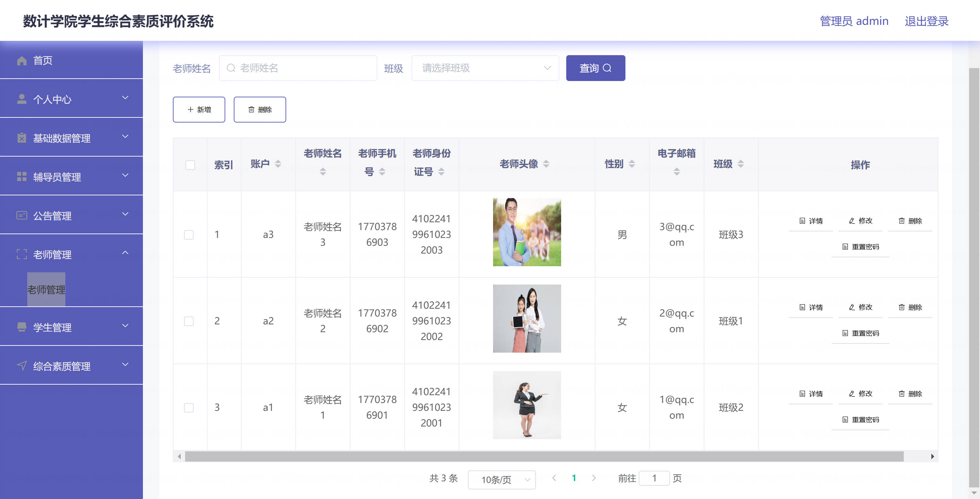980x499 pixels.
Task: Expand the 个人中心 sidebar menu
Action: point(71,99)
